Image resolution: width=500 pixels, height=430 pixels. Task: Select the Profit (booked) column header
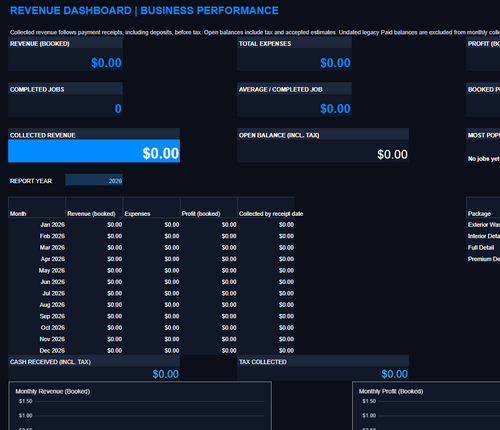click(209, 207)
